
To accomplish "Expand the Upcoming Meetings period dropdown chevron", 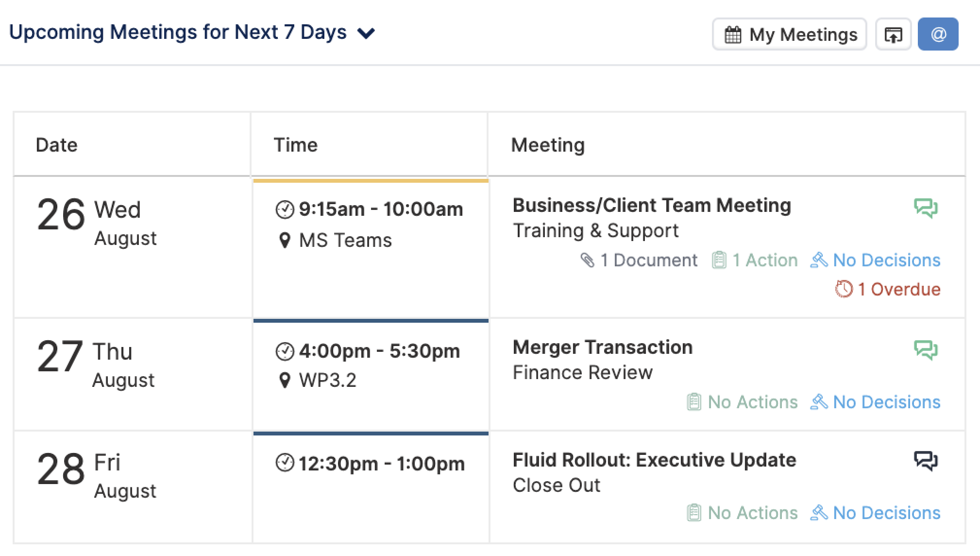I will click(x=366, y=33).
